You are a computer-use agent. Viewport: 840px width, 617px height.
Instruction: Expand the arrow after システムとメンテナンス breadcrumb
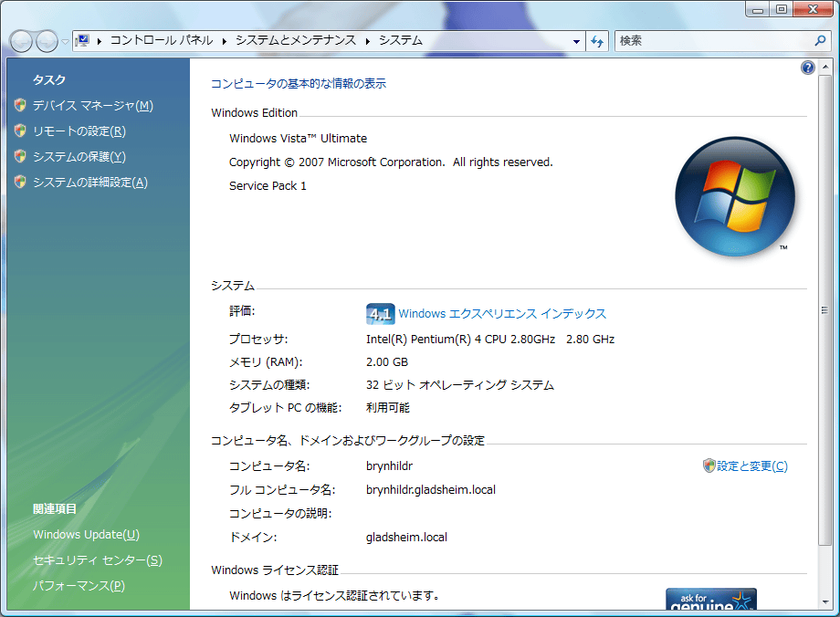368,41
